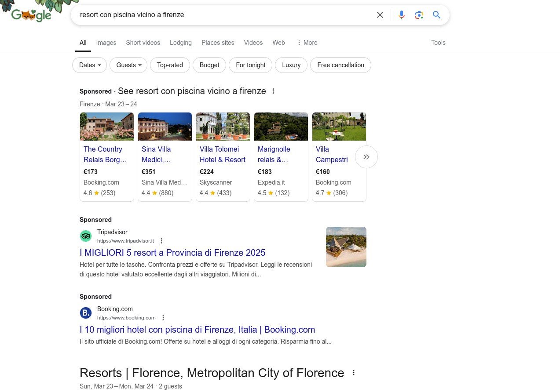Click https://www.tripadvisor.it URL text

125,241
